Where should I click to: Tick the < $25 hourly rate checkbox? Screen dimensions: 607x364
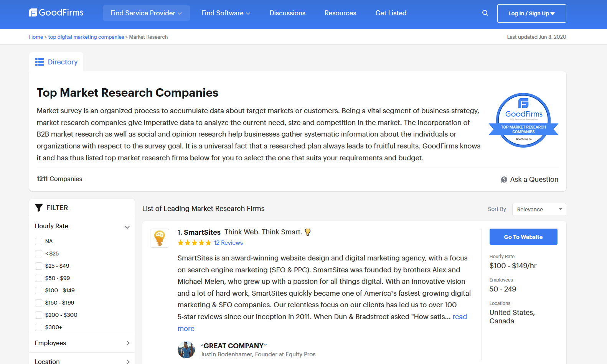tap(38, 254)
